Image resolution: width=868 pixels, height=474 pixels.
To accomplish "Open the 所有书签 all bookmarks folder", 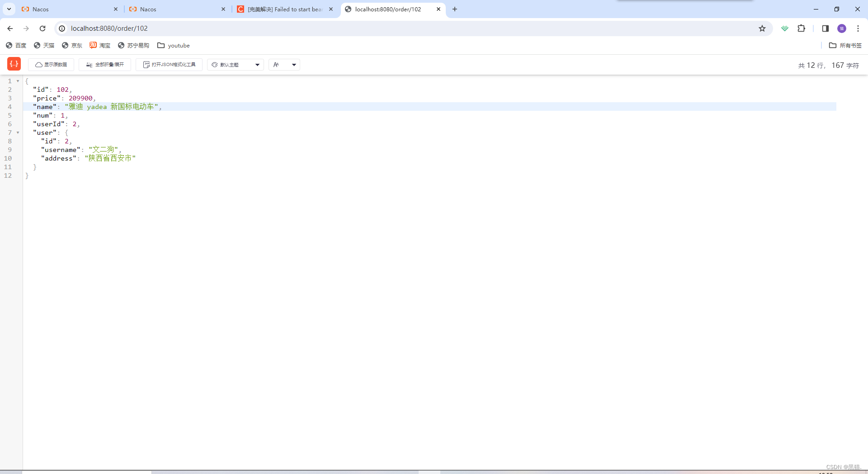I will (x=845, y=45).
